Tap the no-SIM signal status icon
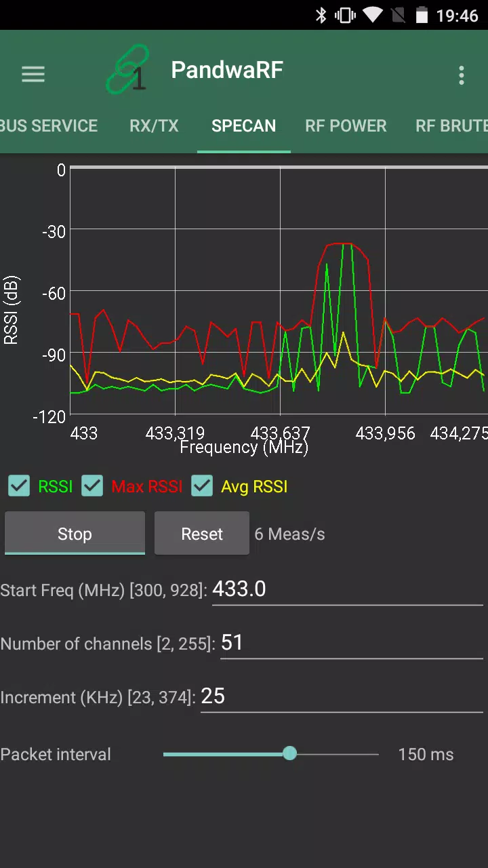Viewport: 488px width, 868px height. [x=399, y=15]
